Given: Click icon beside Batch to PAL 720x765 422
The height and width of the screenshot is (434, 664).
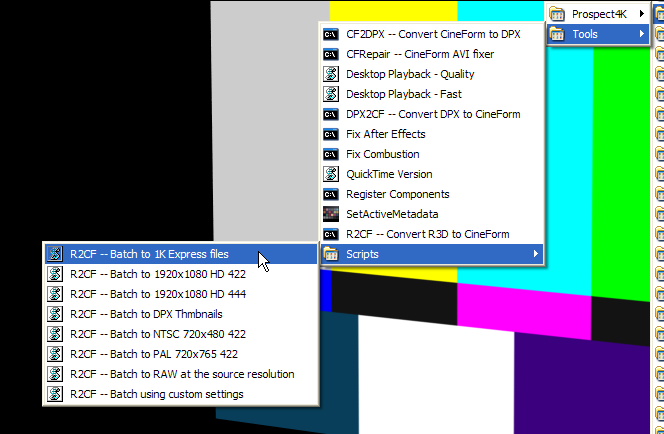Looking at the screenshot, I should pos(55,354).
